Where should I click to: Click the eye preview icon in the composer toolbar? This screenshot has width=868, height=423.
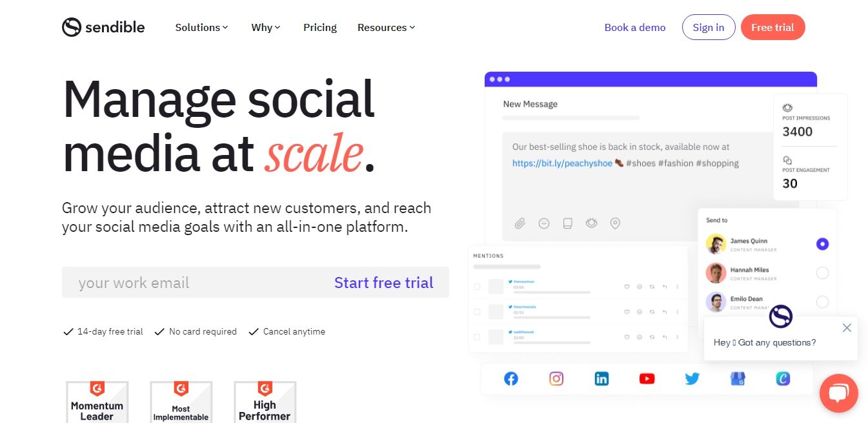(x=592, y=223)
